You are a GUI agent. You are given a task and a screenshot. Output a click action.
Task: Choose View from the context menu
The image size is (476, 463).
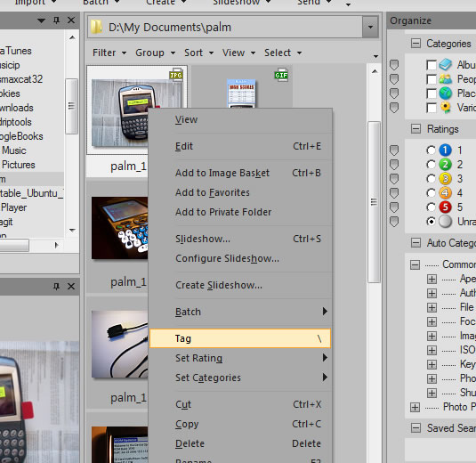pos(240,119)
